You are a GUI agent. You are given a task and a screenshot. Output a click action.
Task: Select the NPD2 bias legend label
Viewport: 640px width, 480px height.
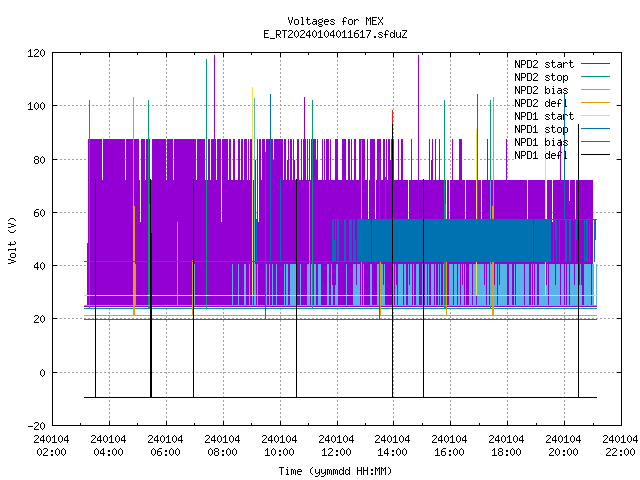point(541,90)
